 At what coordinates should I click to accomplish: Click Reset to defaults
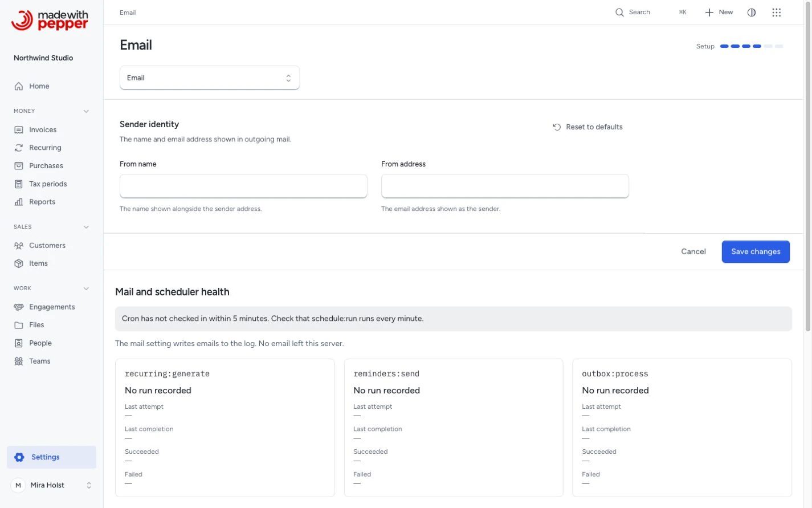coord(587,127)
